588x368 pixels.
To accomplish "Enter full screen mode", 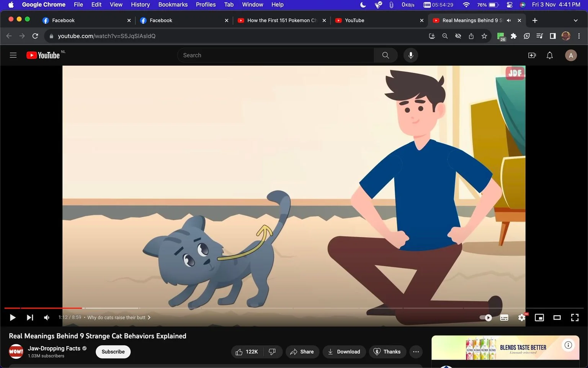I will coord(575,317).
